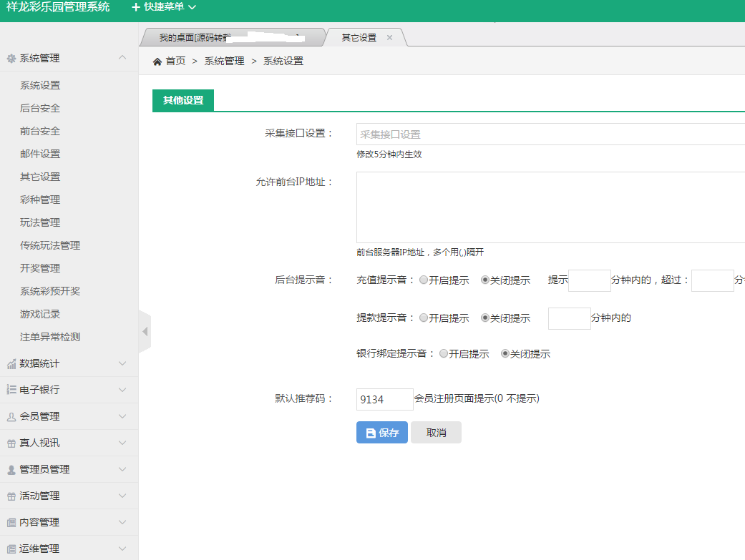Click the 默认推荐码 input showing 9134
Image resolution: width=745 pixels, height=560 pixels.
point(385,398)
